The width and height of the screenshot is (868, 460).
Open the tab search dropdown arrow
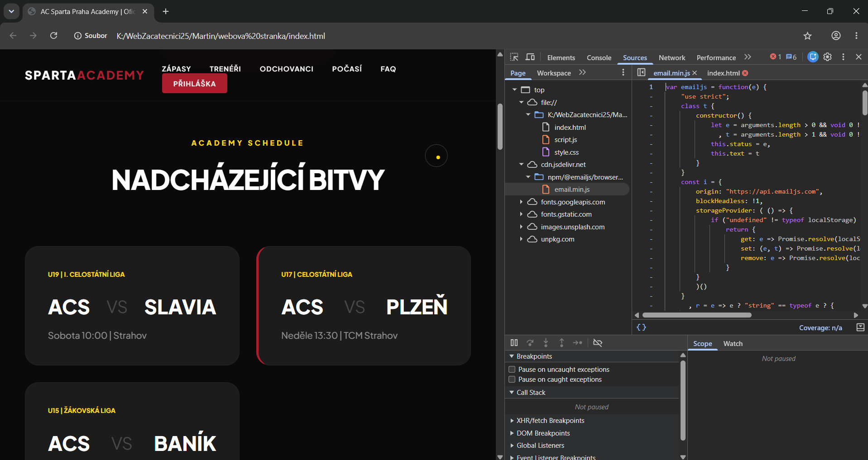coord(11,11)
